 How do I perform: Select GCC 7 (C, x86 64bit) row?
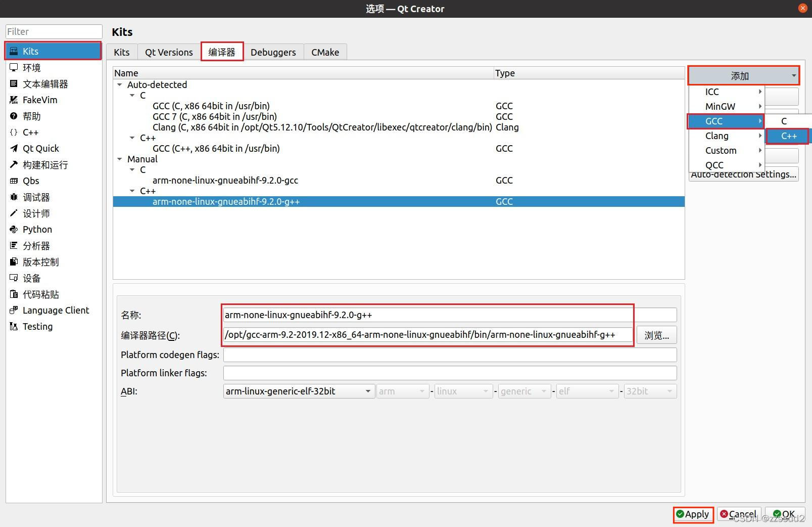pos(399,116)
